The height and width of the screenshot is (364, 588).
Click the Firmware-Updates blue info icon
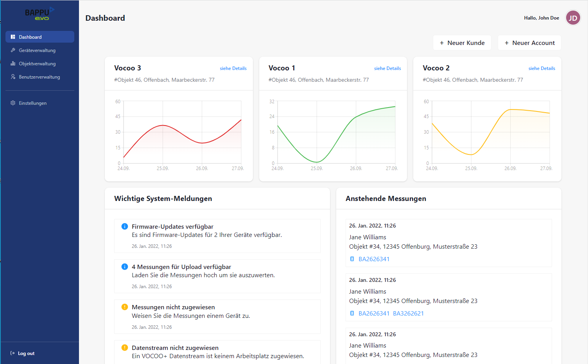coord(125,226)
